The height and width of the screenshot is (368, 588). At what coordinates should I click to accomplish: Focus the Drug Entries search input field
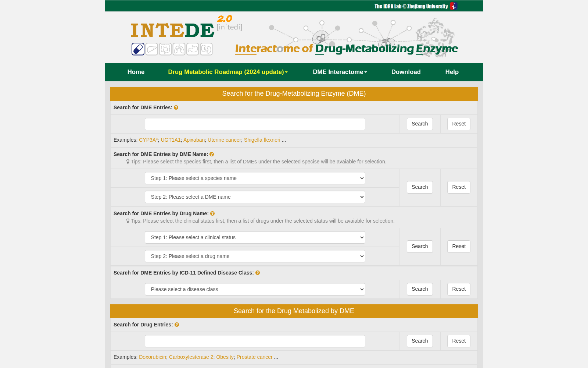click(x=255, y=341)
